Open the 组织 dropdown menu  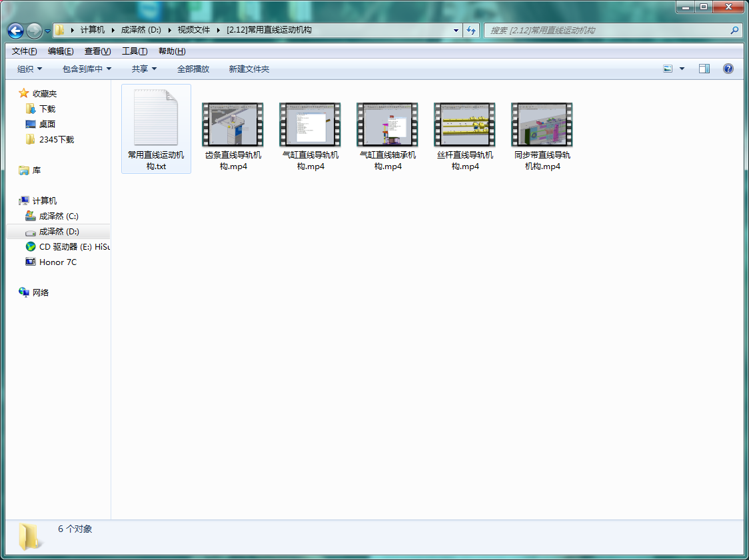[x=29, y=69]
